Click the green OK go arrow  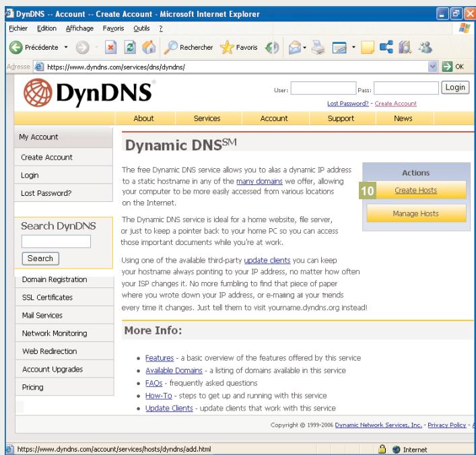click(x=447, y=67)
